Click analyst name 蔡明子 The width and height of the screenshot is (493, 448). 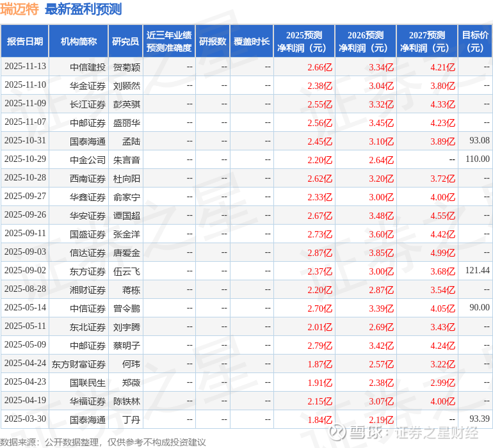point(127,346)
